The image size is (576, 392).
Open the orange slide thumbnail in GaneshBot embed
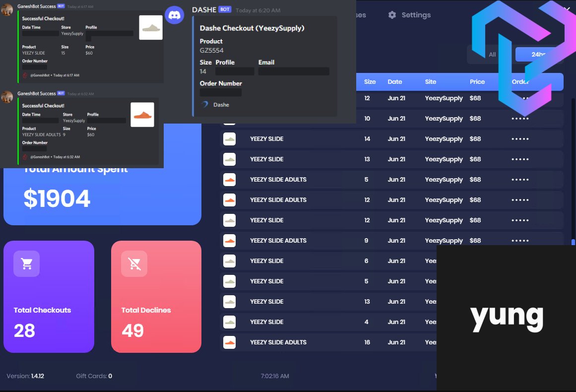pyautogui.click(x=142, y=115)
